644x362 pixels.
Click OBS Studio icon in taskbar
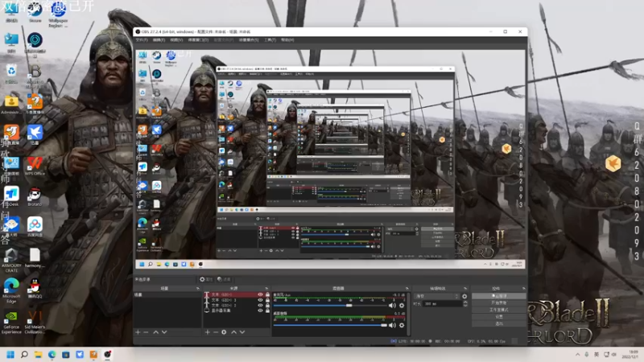click(x=108, y=354)
